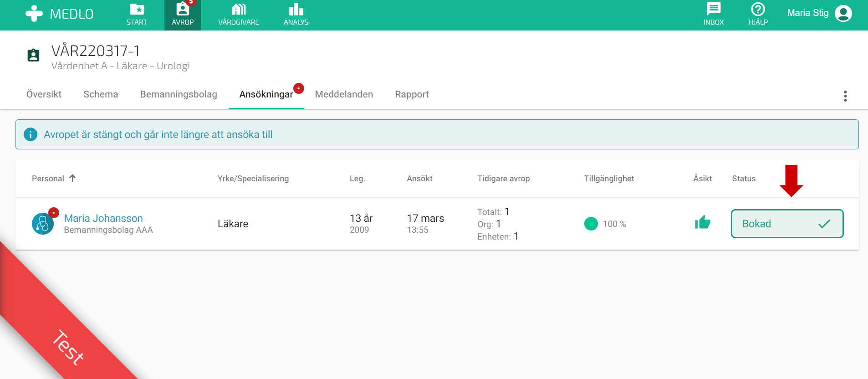
Task: Open HJÄLP help page
Action: 758,15
